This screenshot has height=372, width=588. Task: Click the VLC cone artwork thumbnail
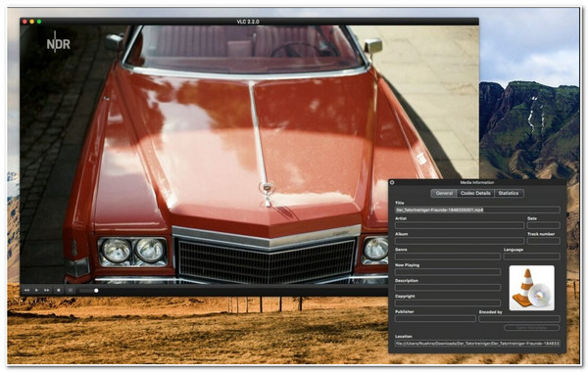coord(531,288)
